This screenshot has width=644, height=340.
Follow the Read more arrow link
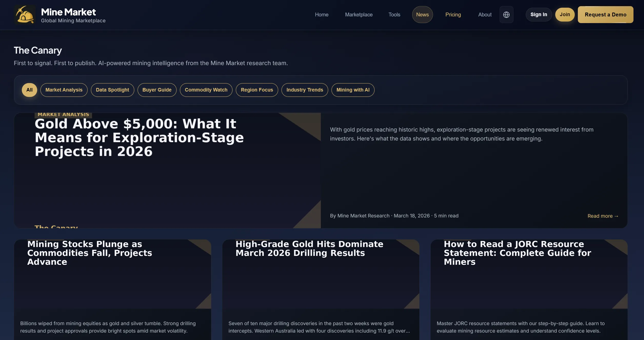pos(603,216)
